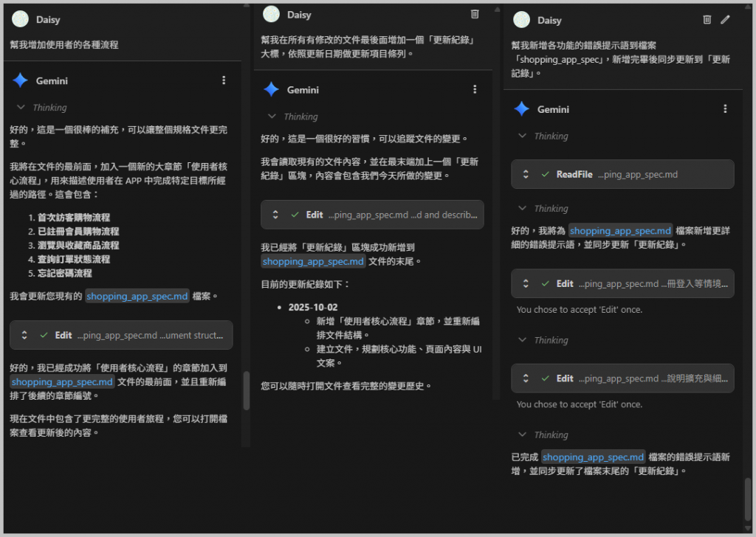
Task: Open Gemini more options in right panel
Action: click(725, 109)
